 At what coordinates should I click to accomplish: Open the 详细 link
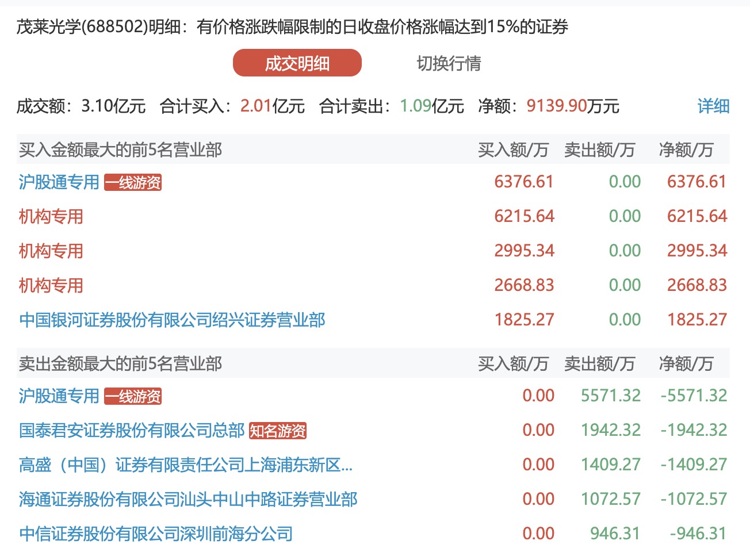pyautogui.click(x=713, y=106)
